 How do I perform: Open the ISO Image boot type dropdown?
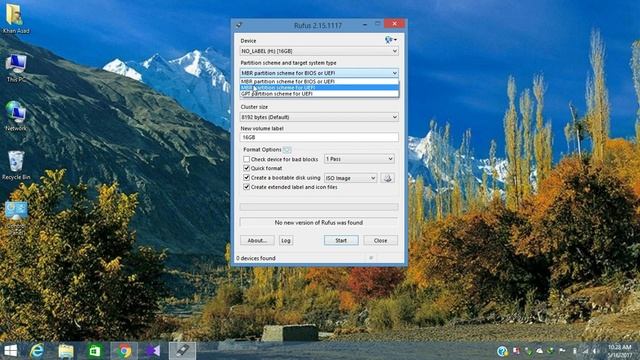[350, 178]
